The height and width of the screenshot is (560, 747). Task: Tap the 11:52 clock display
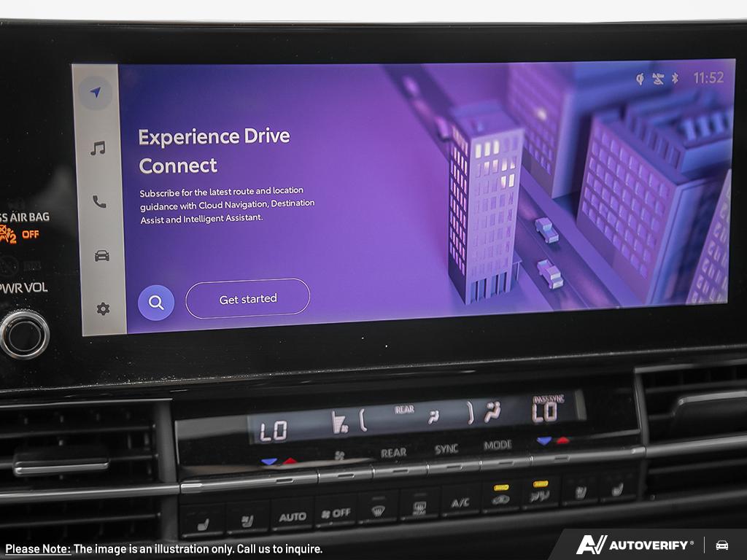pyautogui.click(x=708, y=77)
